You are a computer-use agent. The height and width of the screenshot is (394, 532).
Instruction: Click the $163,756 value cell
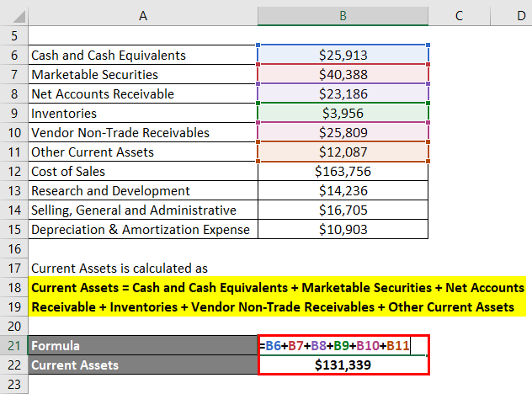pos(343,171)
